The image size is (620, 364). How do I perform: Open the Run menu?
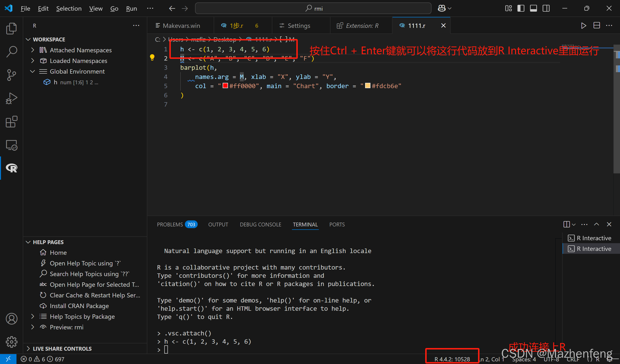[131, 8]
